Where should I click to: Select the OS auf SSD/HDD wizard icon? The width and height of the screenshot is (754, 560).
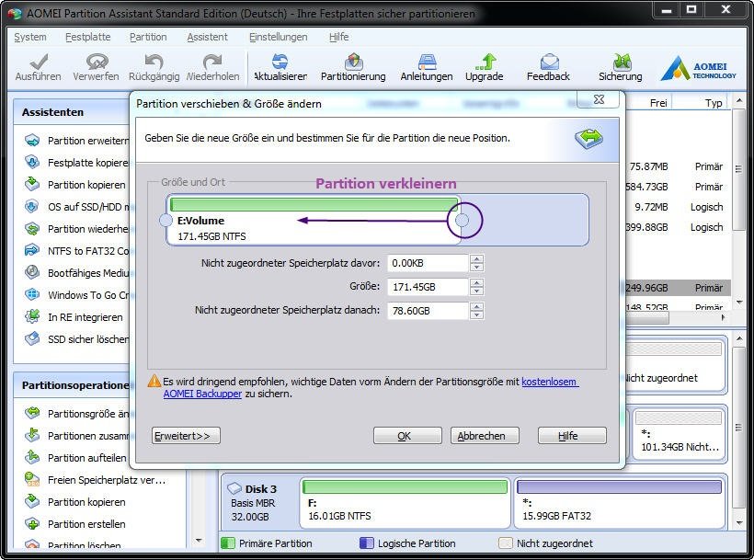(32, 206)
